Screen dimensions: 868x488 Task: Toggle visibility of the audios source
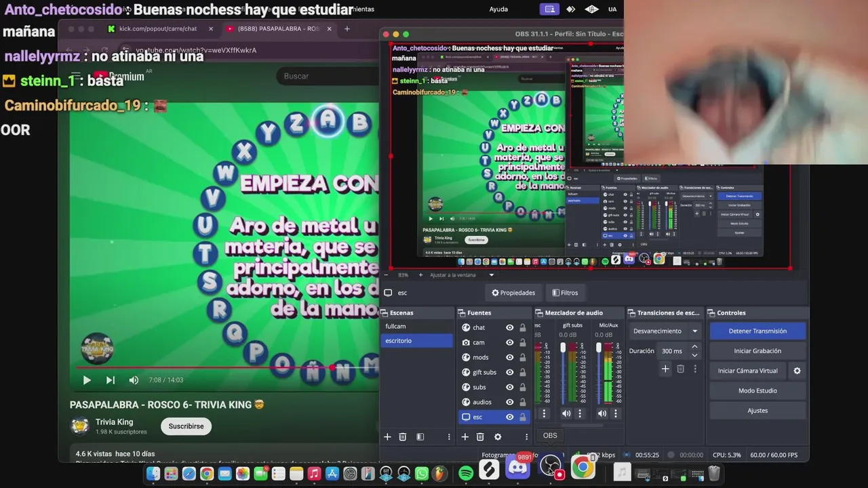pos(510,402)
